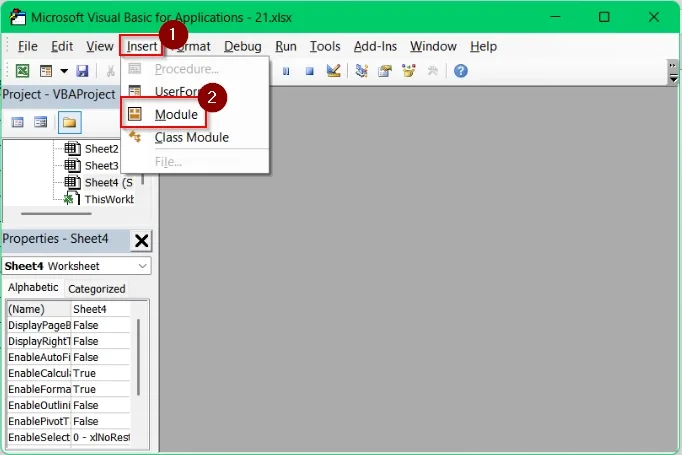The height and width of the screenshot is (455, 682).
Task: Open the Add-Ins menu
Action: click(375, 46)
